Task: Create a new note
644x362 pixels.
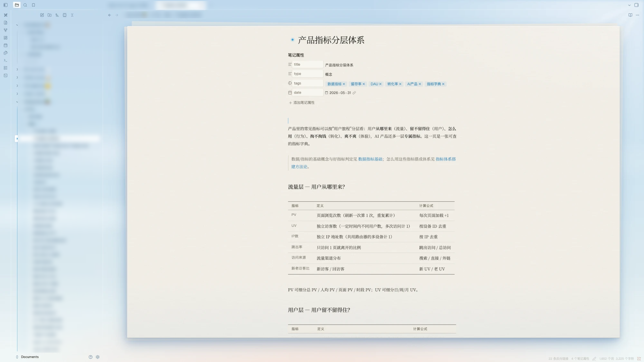Action: (42, 15)
